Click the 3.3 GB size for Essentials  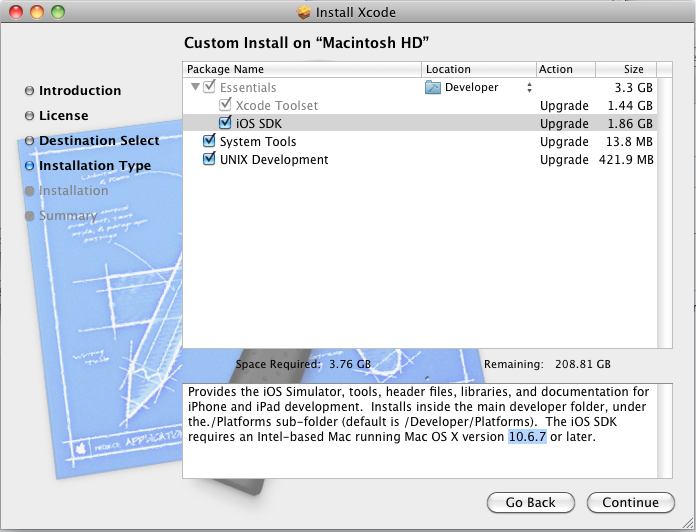click(633, 87)
